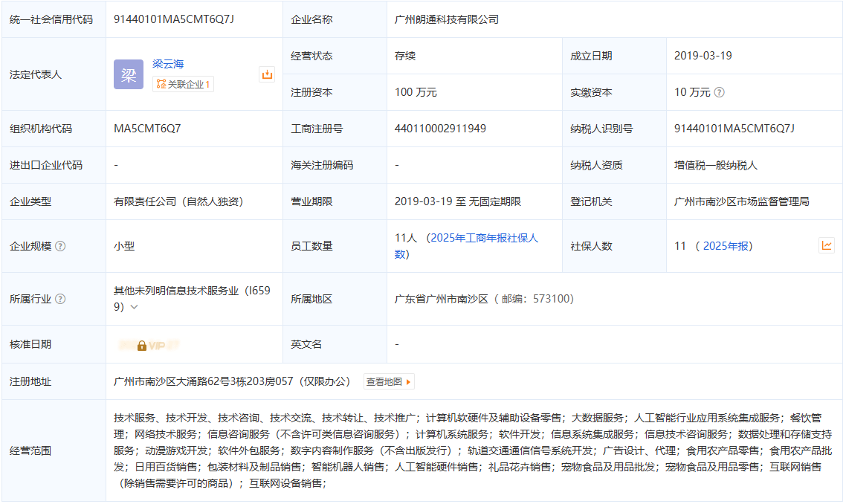Click 有限责任公司(自然人独资) value
This screenshot has height=504, width=846.
[x=178, y=201]
